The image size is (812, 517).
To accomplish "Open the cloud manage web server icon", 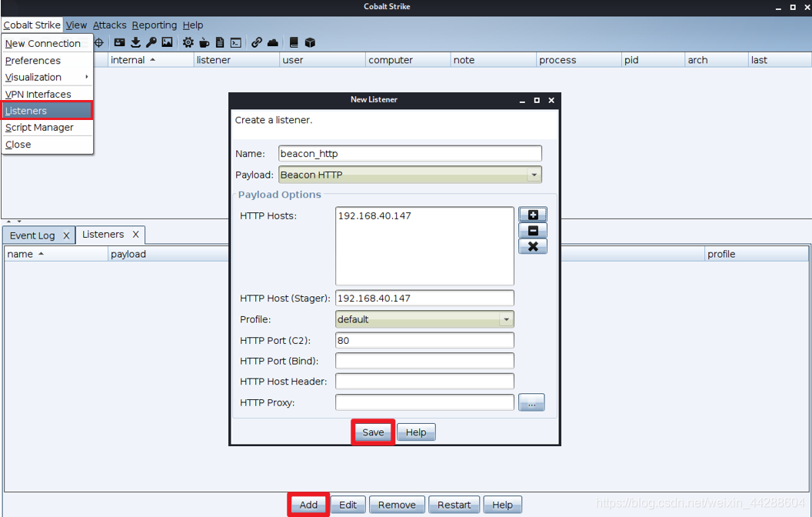I will pyautogui.click(x=273, y=42).
